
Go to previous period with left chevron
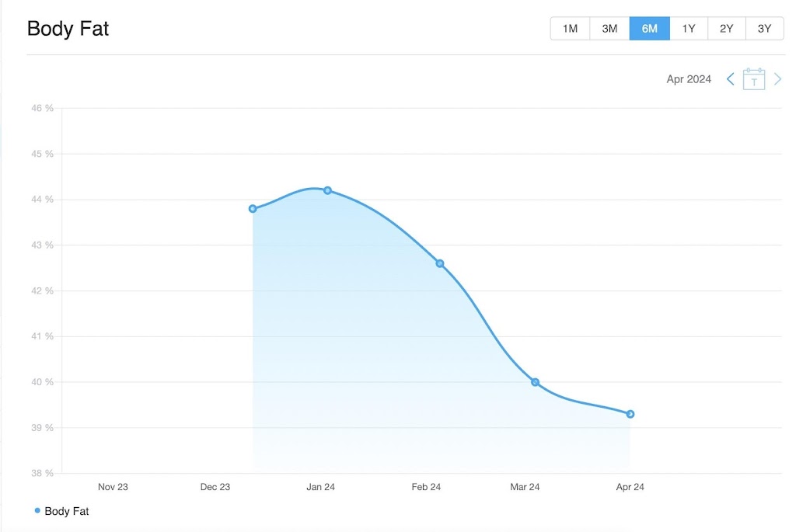[x=730, y=79]
